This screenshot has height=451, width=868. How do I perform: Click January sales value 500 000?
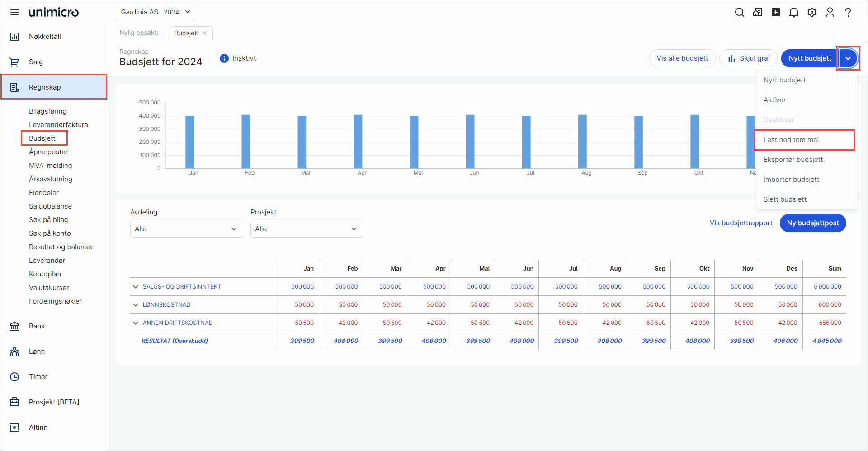point(302,287)
